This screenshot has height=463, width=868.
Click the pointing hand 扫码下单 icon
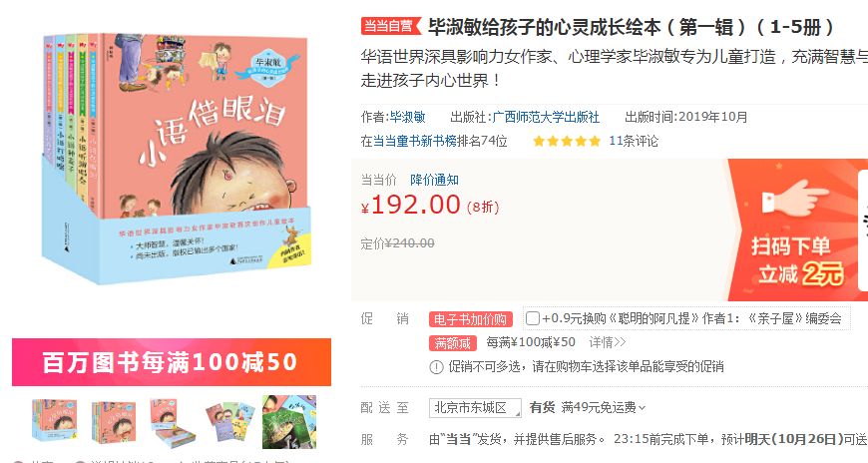(795, 201)
